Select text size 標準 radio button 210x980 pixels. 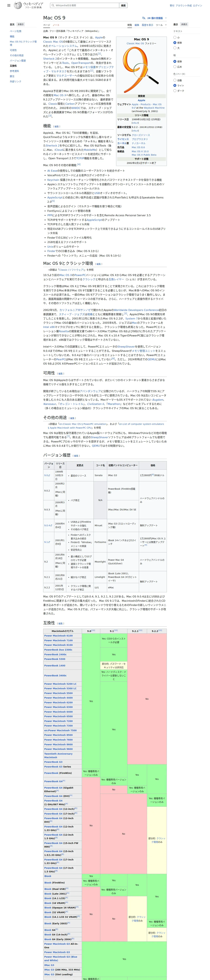click(x=175, y=43)
